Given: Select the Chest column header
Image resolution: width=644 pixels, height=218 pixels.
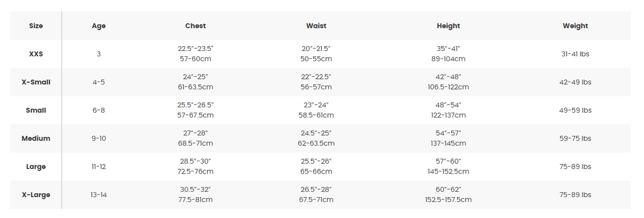Looking at the screenshot, I should (195, 26).
